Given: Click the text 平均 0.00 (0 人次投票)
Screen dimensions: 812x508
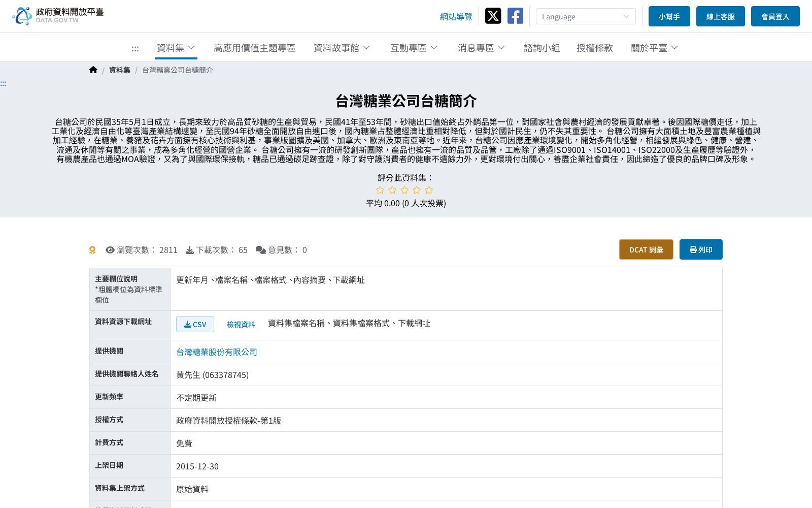Looking at the screenshot, I should point(406,203).
